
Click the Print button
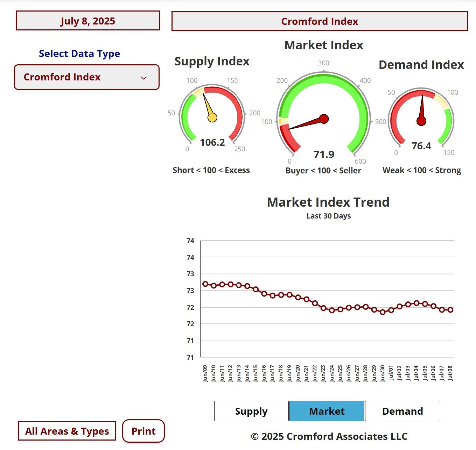point(143,431)
